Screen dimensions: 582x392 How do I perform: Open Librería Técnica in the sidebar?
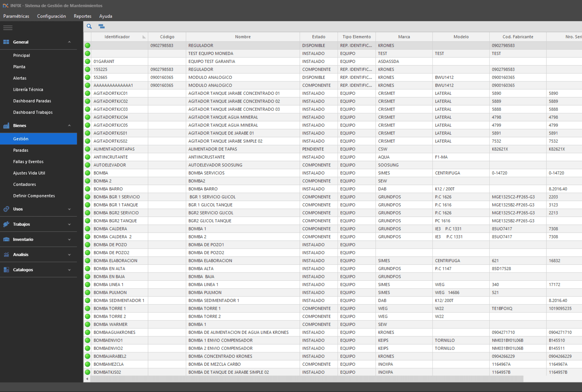coord(28,89)
